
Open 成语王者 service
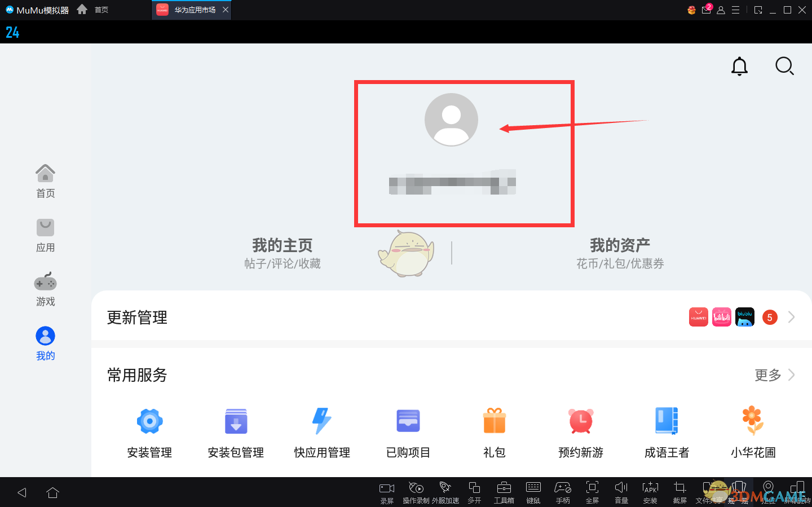[667, 433]
